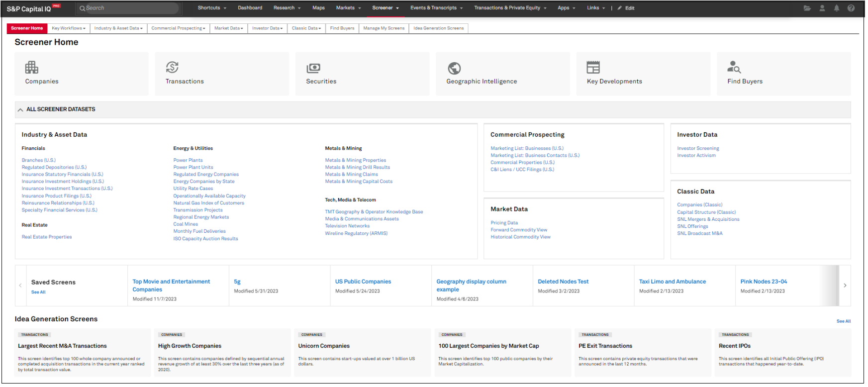Screen dimensions: 868x387
Task: Open the Power Plants dataset link
Action: 188,160
